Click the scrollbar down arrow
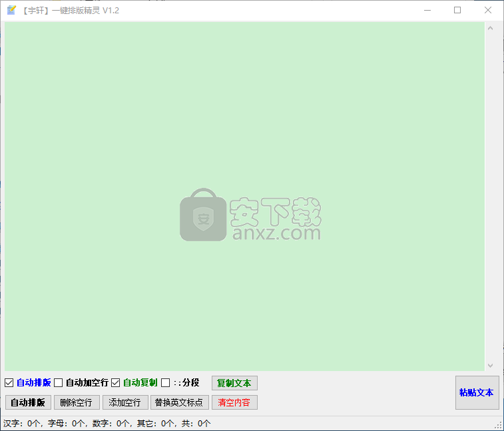This screenshot has height=431, width=504. (x=490, y=366)
